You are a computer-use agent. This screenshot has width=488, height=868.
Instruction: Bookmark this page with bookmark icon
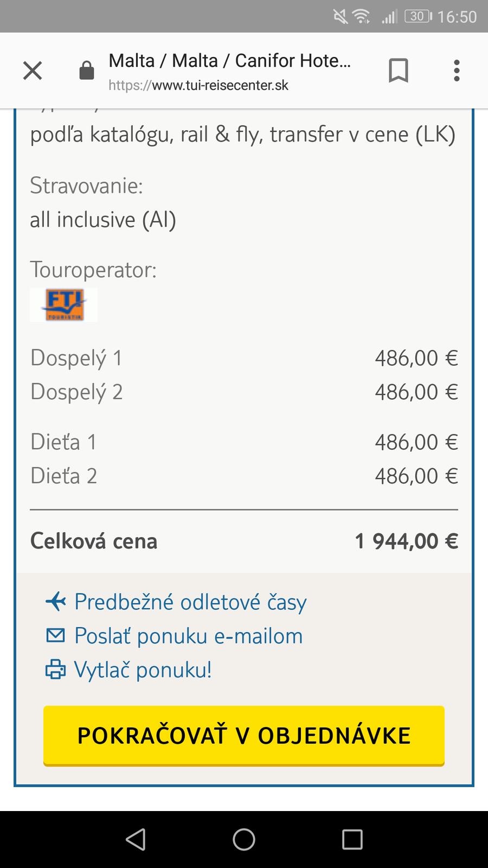point(399,71)
